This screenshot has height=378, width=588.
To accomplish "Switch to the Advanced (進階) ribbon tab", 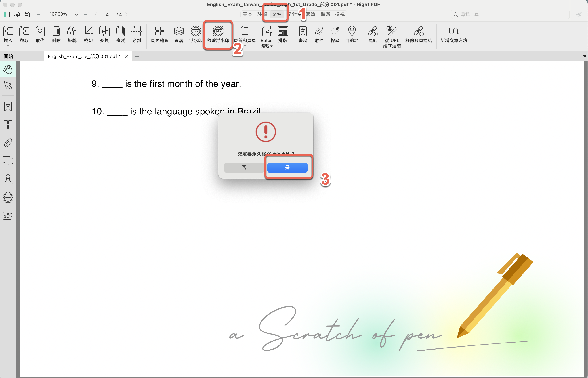I will coord(325,14).
